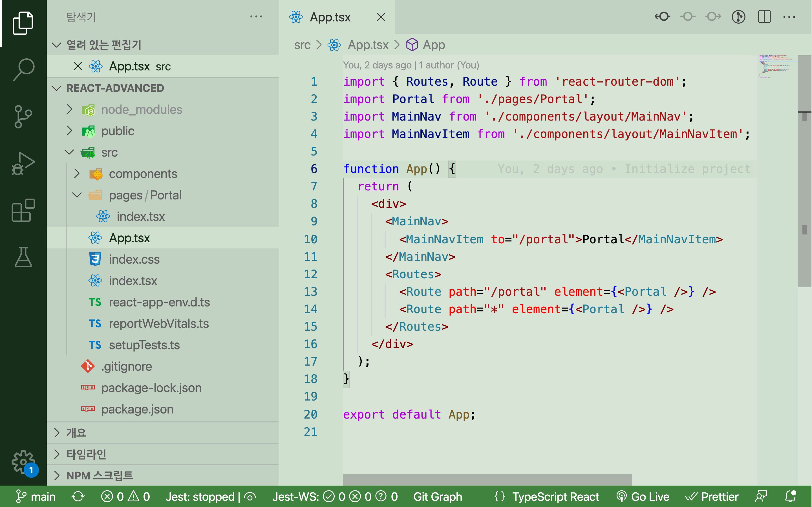The image size is (812, 507).
Task: Toggle Go Live server
Action: (x=643, y=497)
